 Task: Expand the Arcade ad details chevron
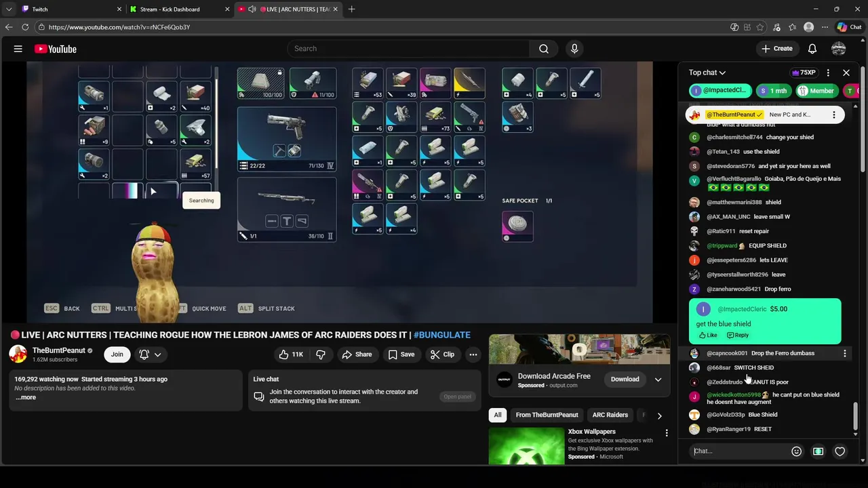[658, 380]
